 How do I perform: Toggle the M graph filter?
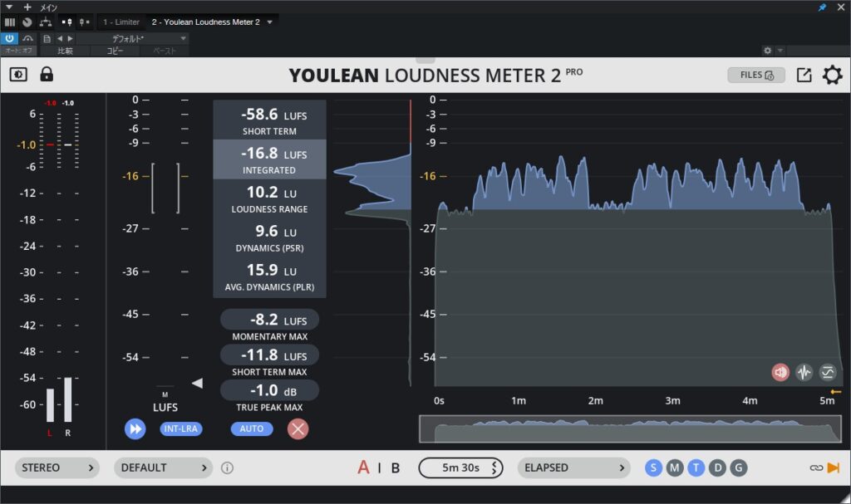[675, 467]
